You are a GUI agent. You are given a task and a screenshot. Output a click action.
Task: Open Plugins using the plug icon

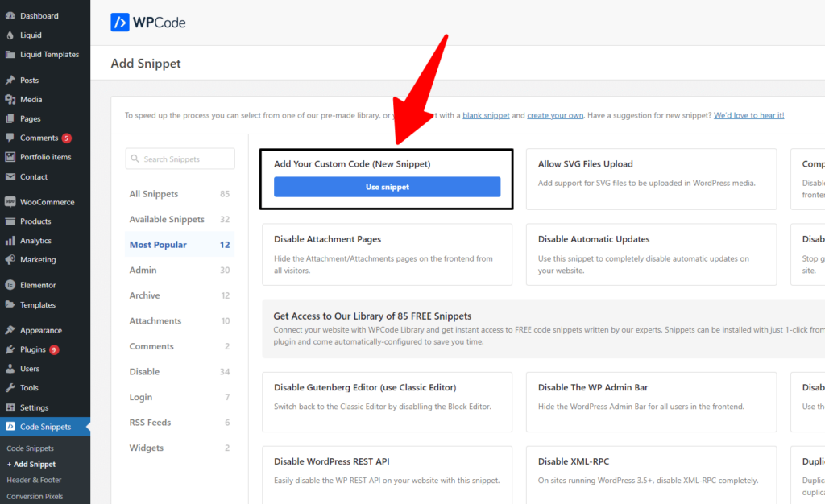click(x=11, y=349)
